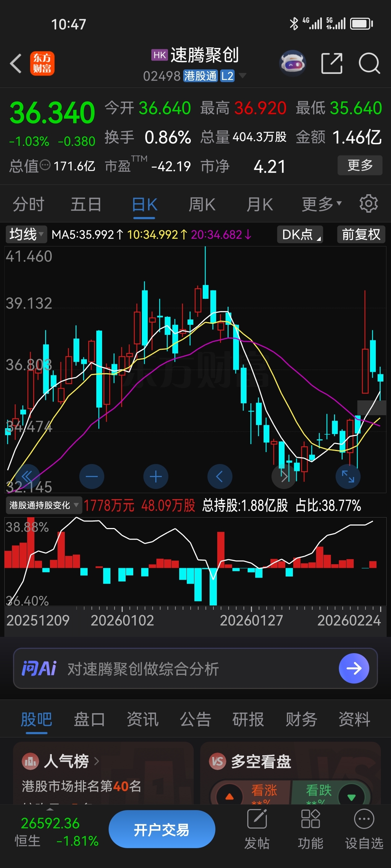Vote bearish with down-arrow button

click(351, 796)
